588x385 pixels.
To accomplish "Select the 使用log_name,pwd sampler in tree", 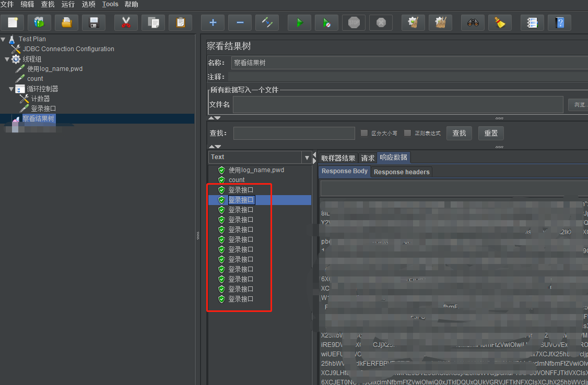I will click(x=55, y=68).
